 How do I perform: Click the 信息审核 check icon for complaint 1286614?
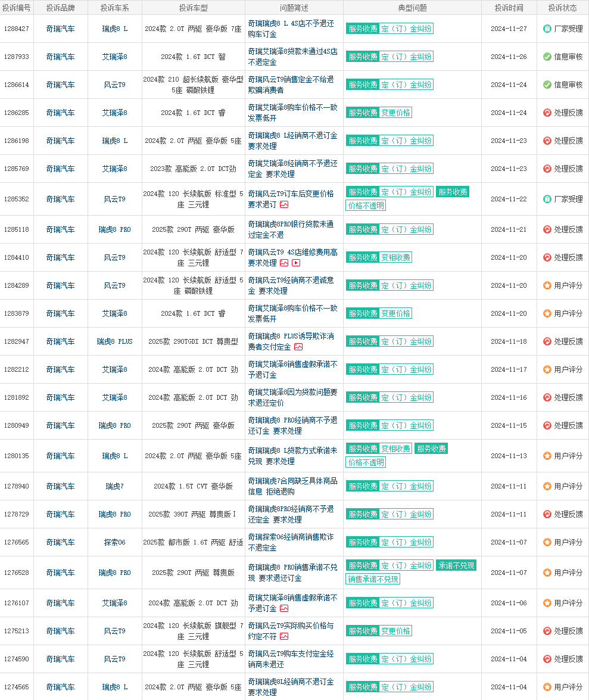click(547, 85)
